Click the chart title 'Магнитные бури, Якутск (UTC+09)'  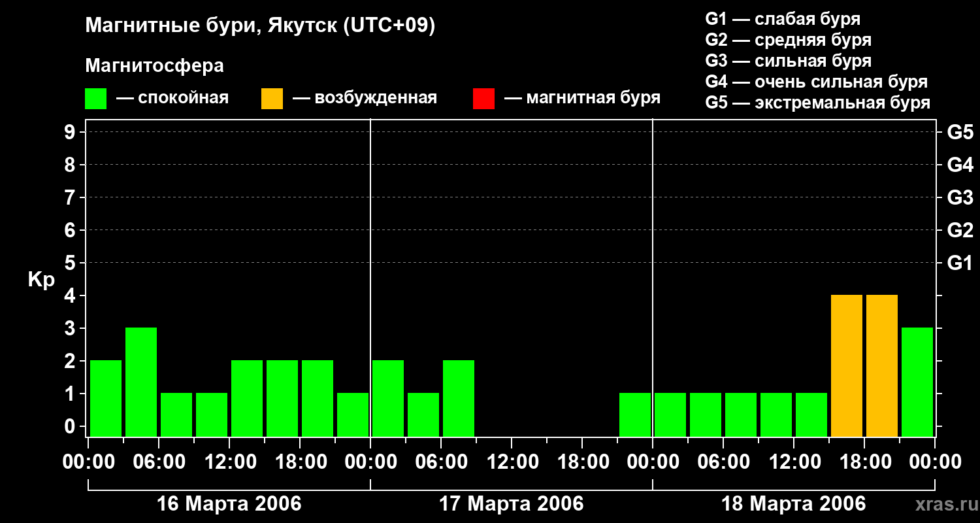coord(260,26)
